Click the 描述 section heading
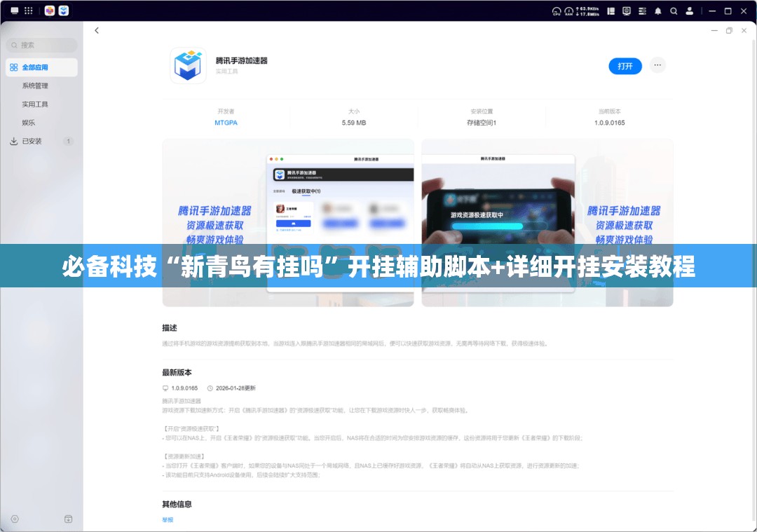The height and width of the screenshot is (532, 757). pos(170,328)
